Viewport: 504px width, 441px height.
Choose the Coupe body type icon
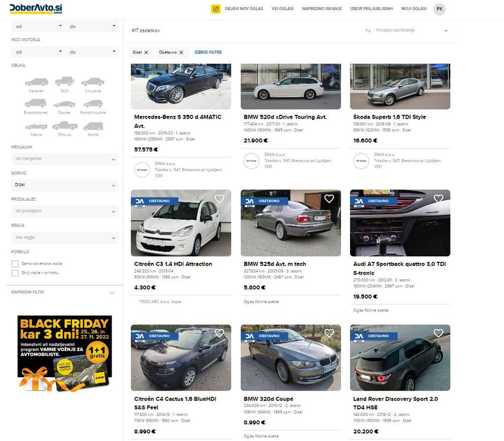(64, 104)
